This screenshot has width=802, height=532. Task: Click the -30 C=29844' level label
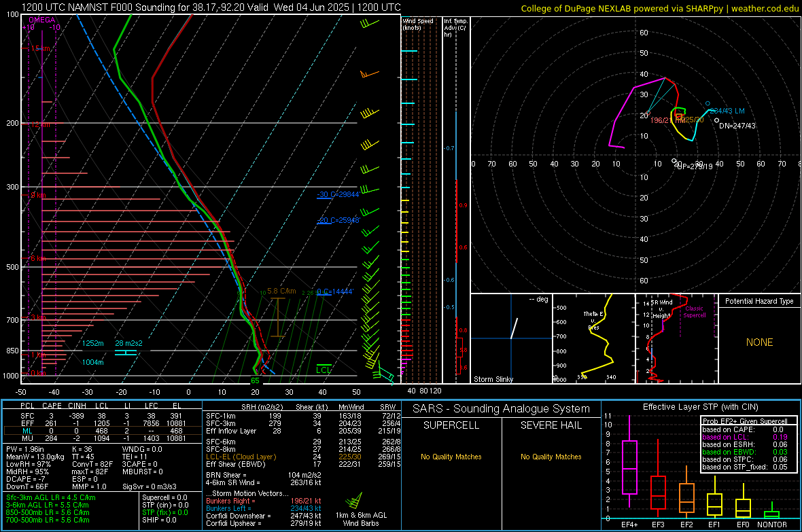[338, 194]
